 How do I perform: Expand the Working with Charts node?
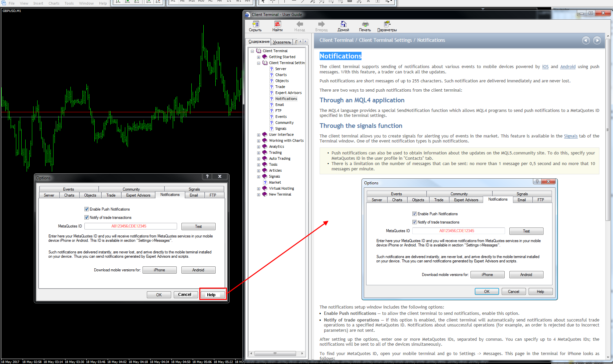tap(258, 141)
